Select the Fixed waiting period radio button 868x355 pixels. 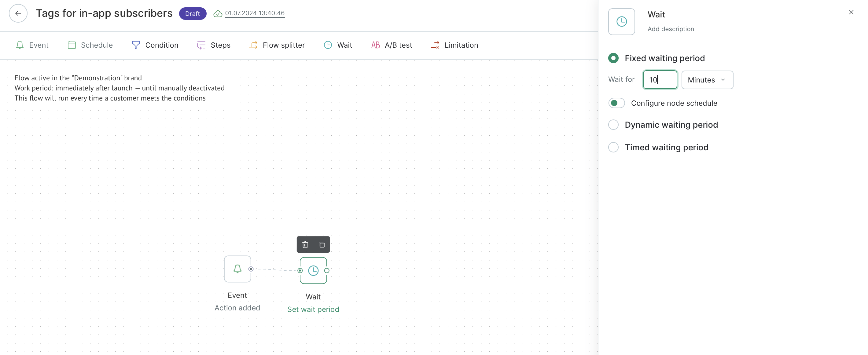613,57
